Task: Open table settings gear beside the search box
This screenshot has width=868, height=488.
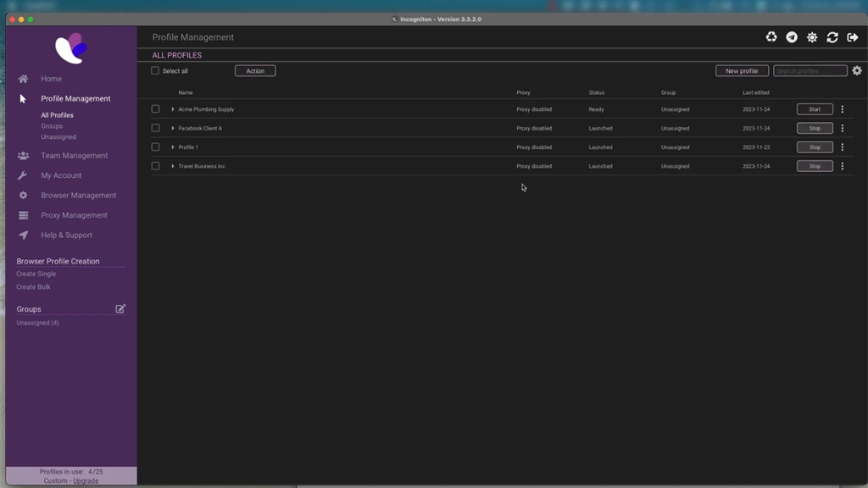Action: 857,71
